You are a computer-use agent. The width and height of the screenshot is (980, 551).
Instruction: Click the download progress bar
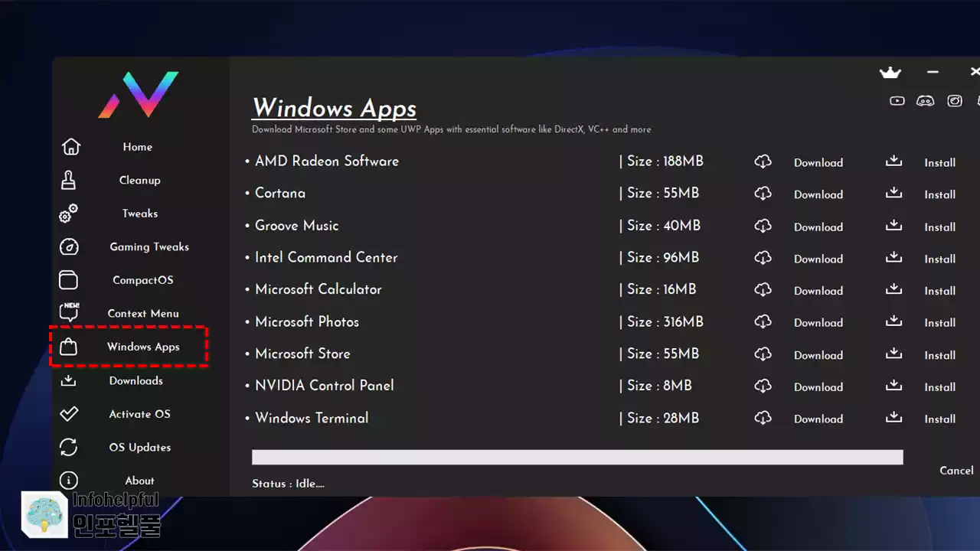[577, 457]
